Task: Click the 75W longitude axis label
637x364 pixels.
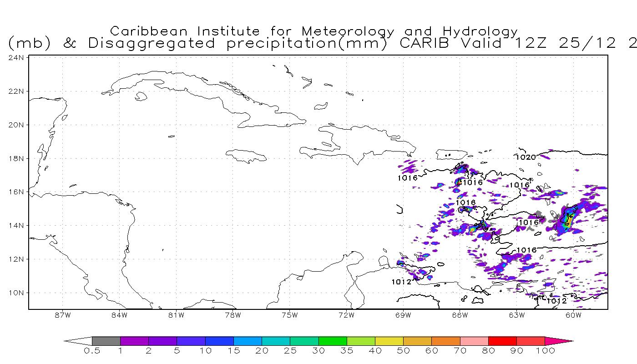Action: [289, 315]
